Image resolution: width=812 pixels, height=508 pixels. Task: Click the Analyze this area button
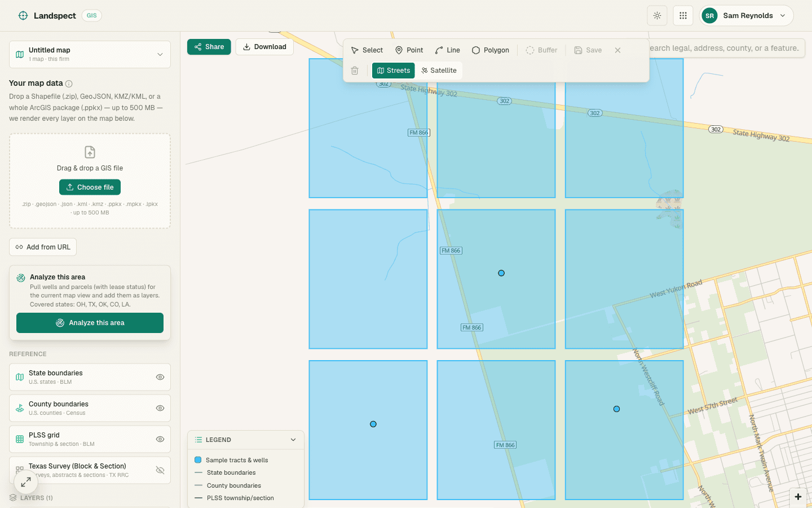pyautogui.click(x=90, y=323)
